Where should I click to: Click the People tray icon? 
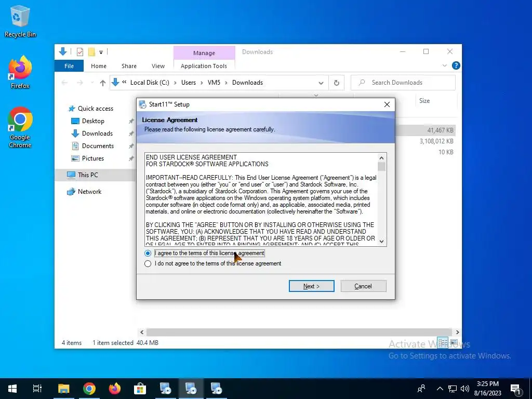tap(422, 389)
